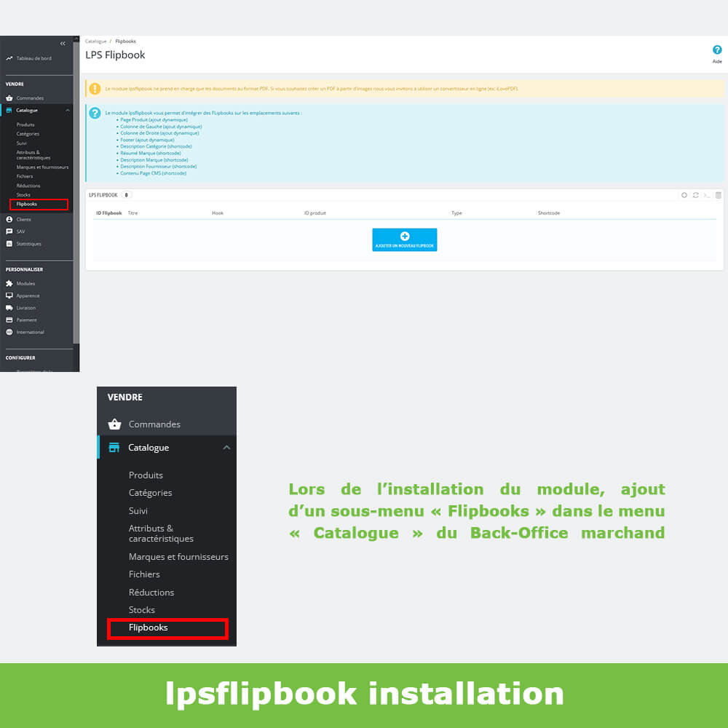728x728 pixels.
Task: Click the Catalogue store icon in the top back-office sidebar
Action: click(x=9, y=110)
